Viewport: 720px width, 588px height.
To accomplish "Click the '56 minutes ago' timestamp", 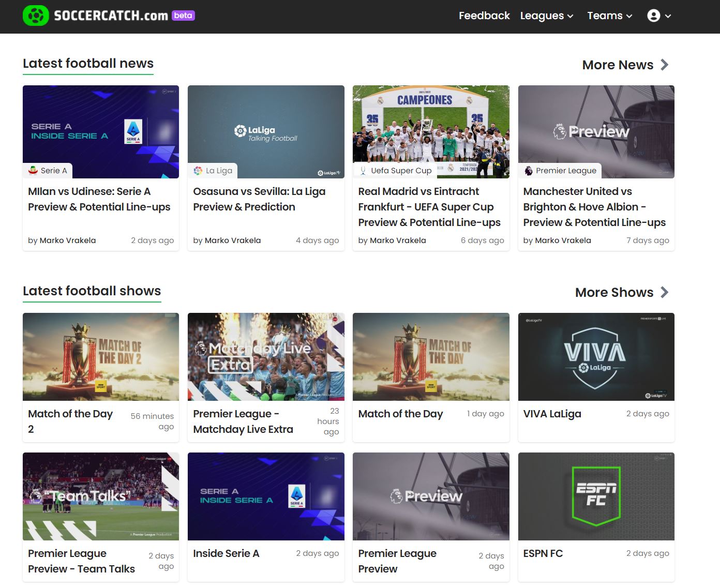I will coord(152,421).
